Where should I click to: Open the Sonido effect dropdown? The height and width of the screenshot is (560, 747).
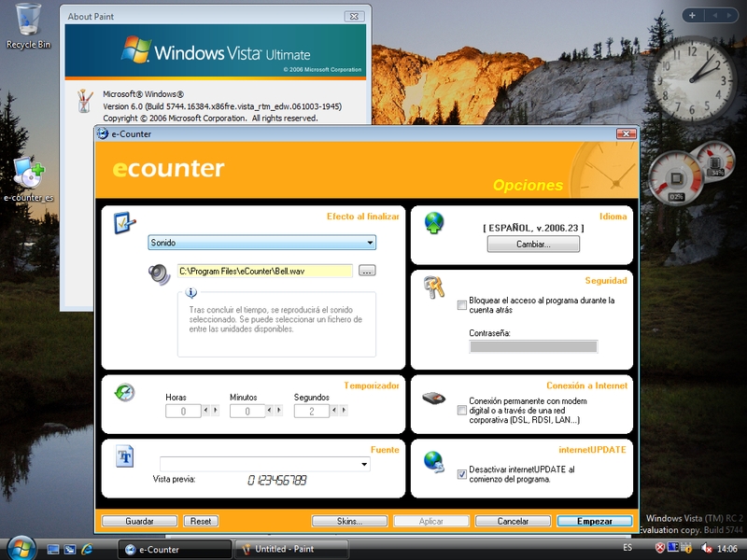coord(261,243)
